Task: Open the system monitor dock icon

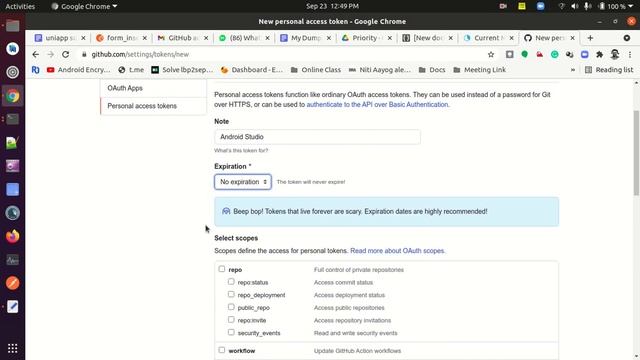Action: pyautogui.click(x=13, y=260)
